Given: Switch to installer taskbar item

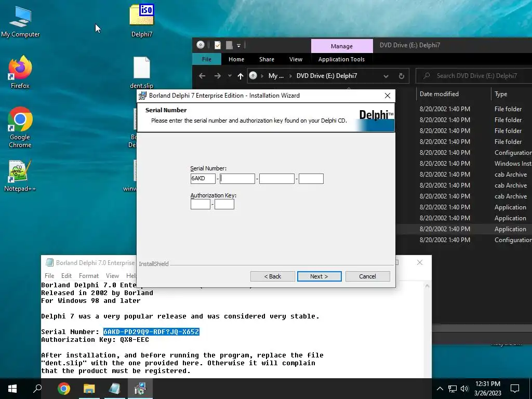Looking at the screenshot, I should point(140,389).
